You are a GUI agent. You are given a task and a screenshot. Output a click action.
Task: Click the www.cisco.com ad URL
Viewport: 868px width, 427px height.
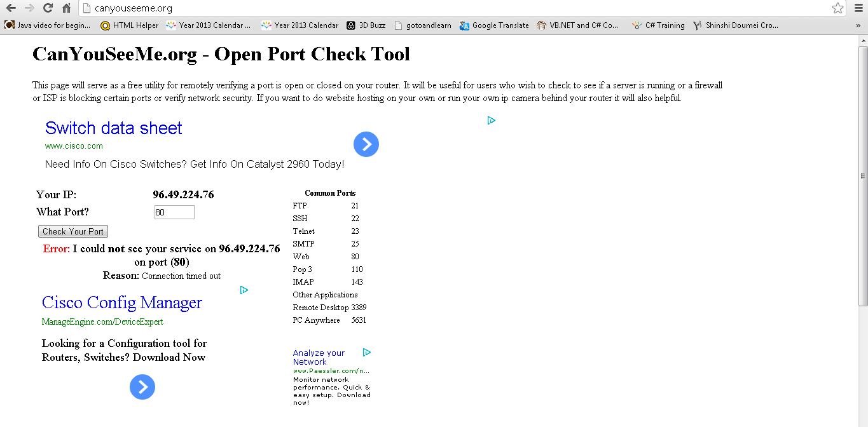(x=74, y=146)
